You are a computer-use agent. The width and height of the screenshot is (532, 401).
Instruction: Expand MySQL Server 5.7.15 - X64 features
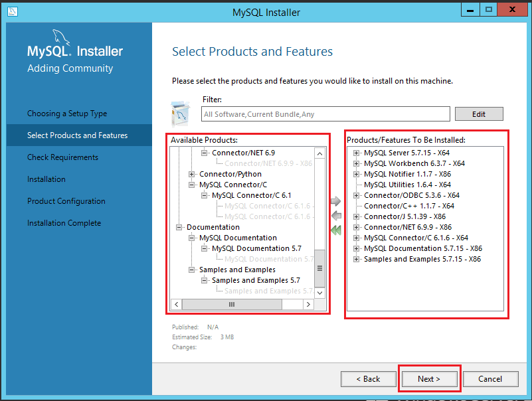pos(356,153)
